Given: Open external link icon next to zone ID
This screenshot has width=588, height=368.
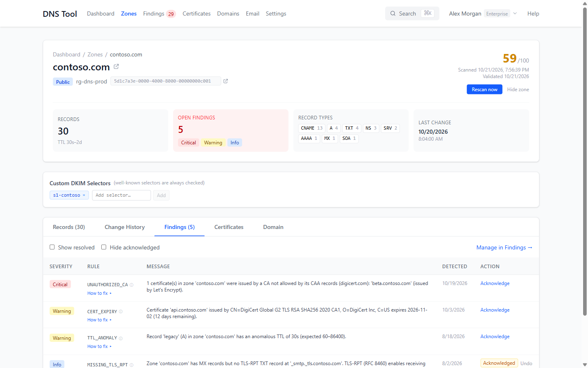Looking at the screenshot, I should 225,81.
